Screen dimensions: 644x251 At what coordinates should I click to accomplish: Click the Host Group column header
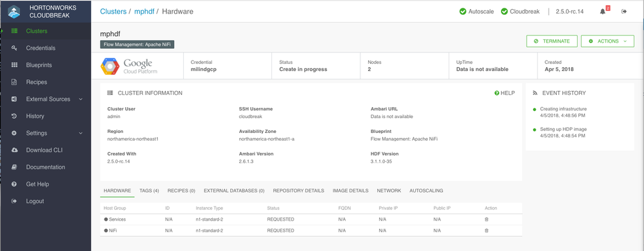[115, 208]
